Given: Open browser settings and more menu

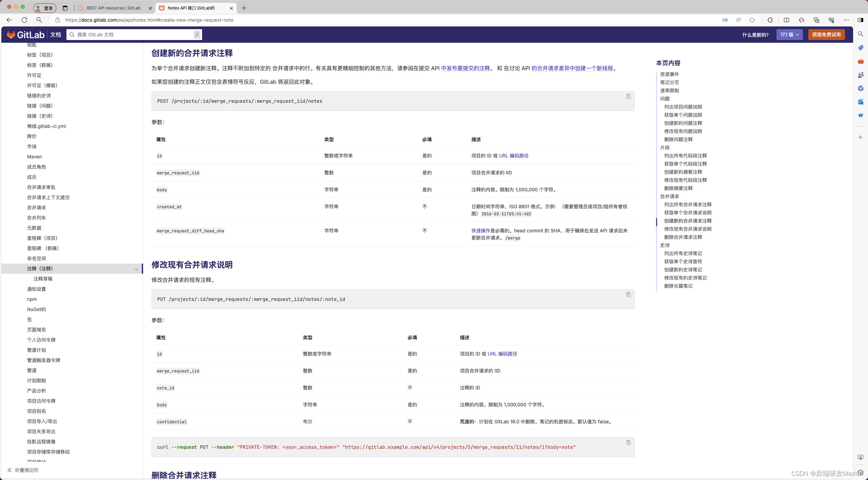Looking at the screenshot, I should pos(846,20).
